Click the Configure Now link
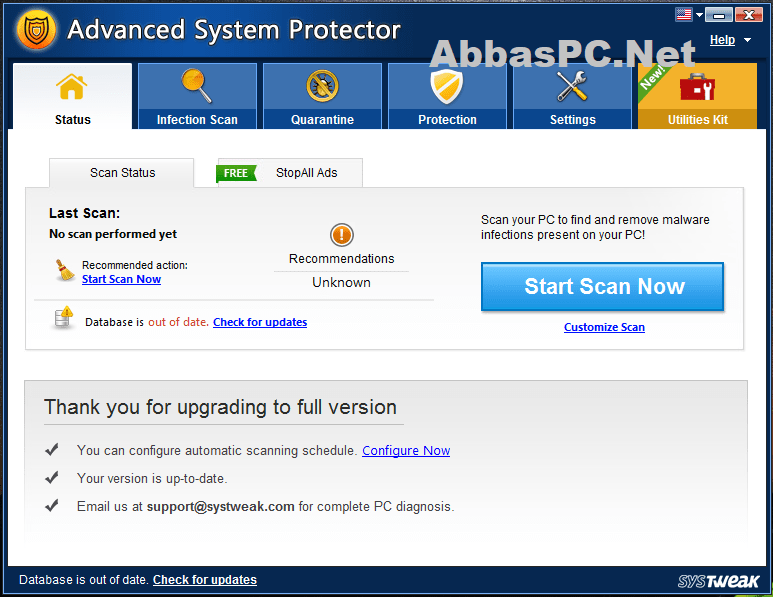The image size is (773, 597). (406, 451)
